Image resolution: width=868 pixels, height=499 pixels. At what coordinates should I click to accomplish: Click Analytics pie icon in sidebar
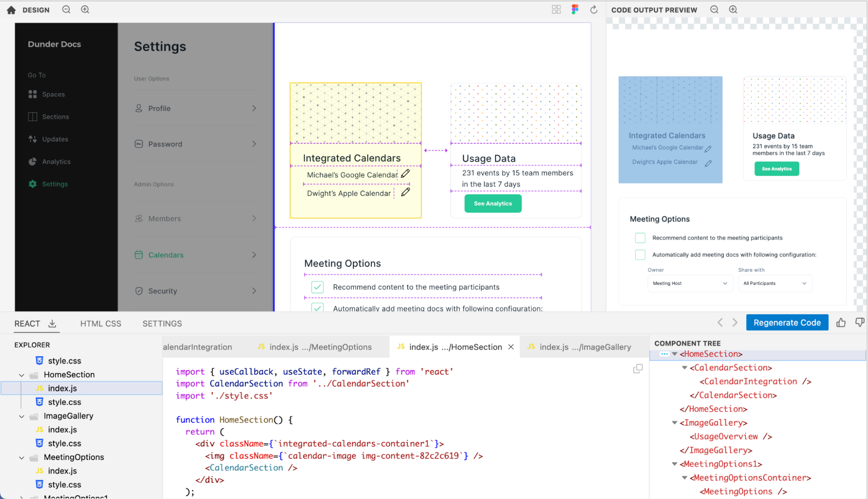[x=33, y=161]
